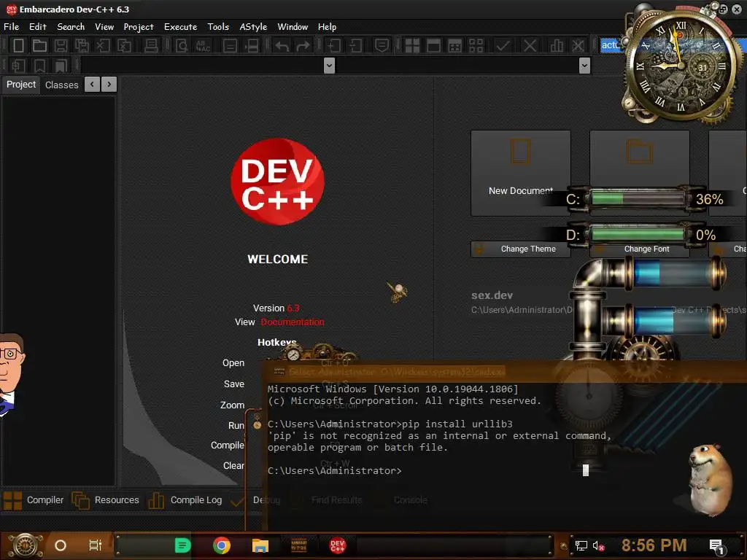Click the 'pip install urllib3' command line text
This screenshot has height=560, width=747.
457,424
